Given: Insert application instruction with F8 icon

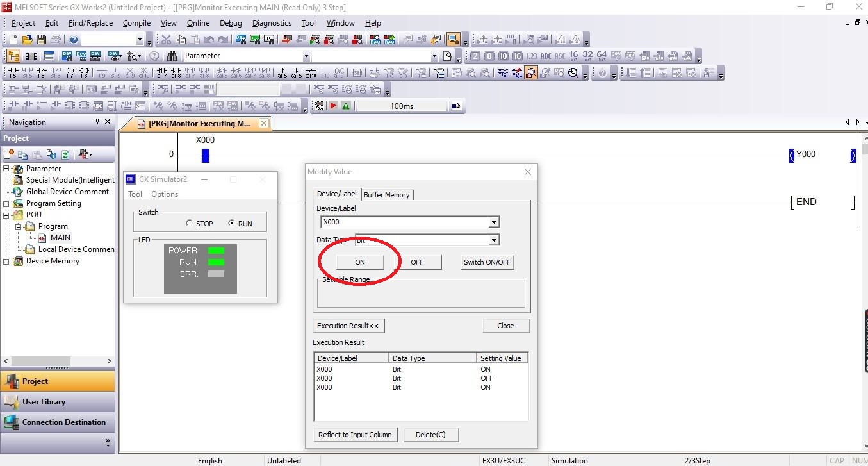Looking at the screenshot, I should click(x=84, y=72).
